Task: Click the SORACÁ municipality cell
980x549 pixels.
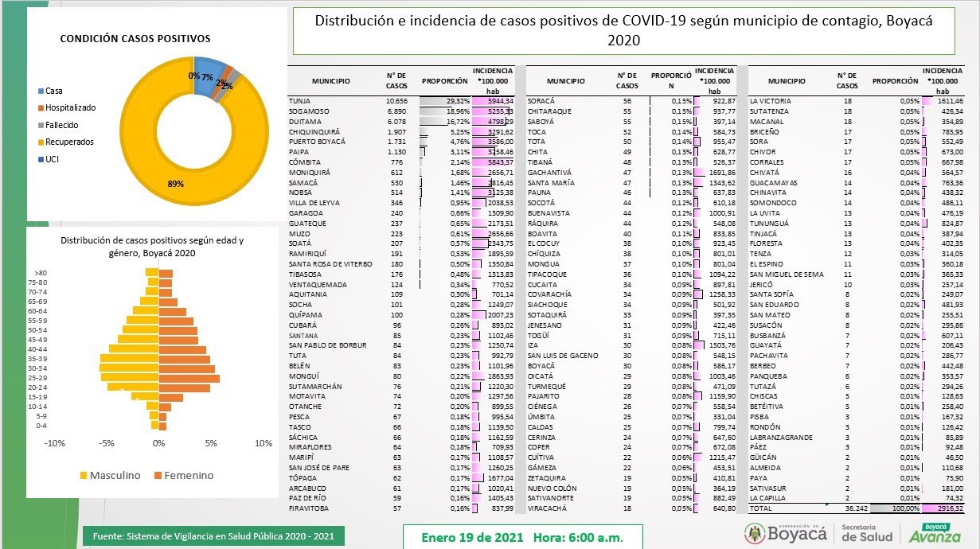Action: tap(541, 101)
